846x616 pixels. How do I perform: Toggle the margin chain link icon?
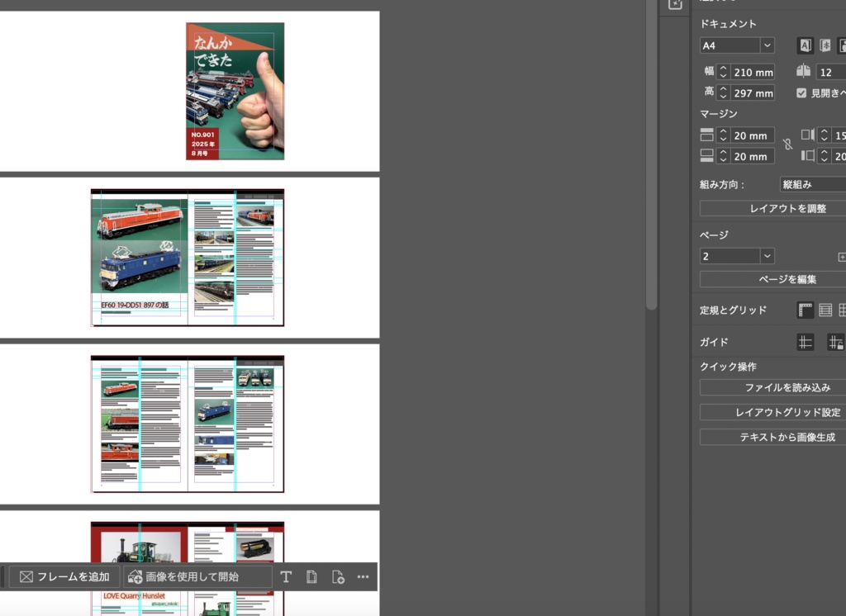tap(787, 145)
